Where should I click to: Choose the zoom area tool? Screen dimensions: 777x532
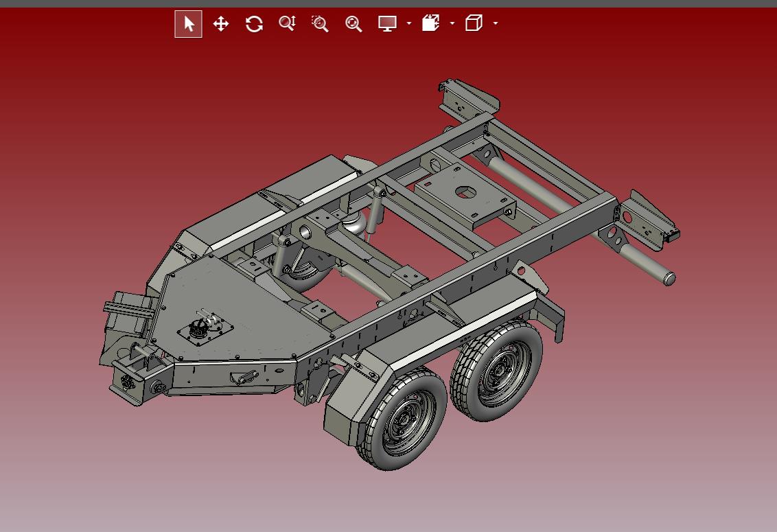tap(320, 23)
